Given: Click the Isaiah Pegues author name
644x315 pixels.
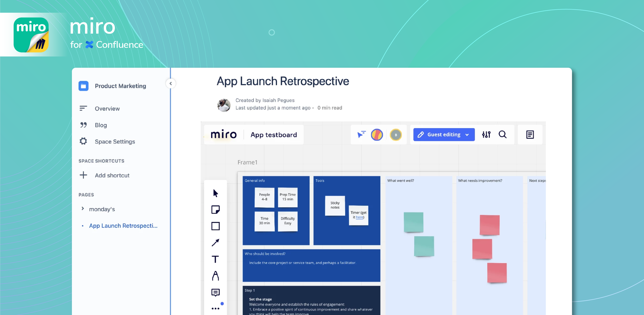Looking at the screenshot, I should pos(278,100).
